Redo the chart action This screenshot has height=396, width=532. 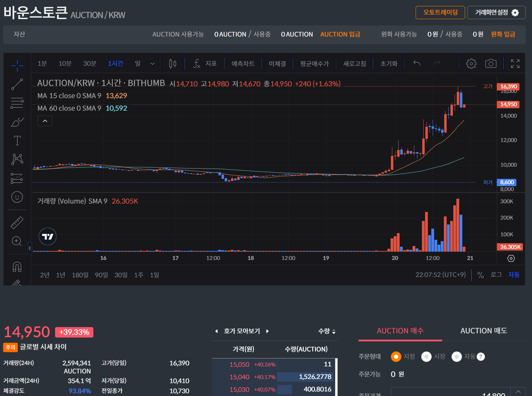(437, 63)
